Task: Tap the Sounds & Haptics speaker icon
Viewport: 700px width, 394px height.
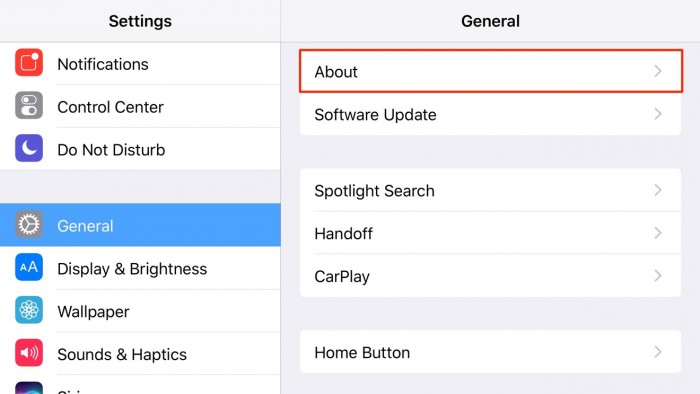Action: pyautogui.click(x=29, y=353)
